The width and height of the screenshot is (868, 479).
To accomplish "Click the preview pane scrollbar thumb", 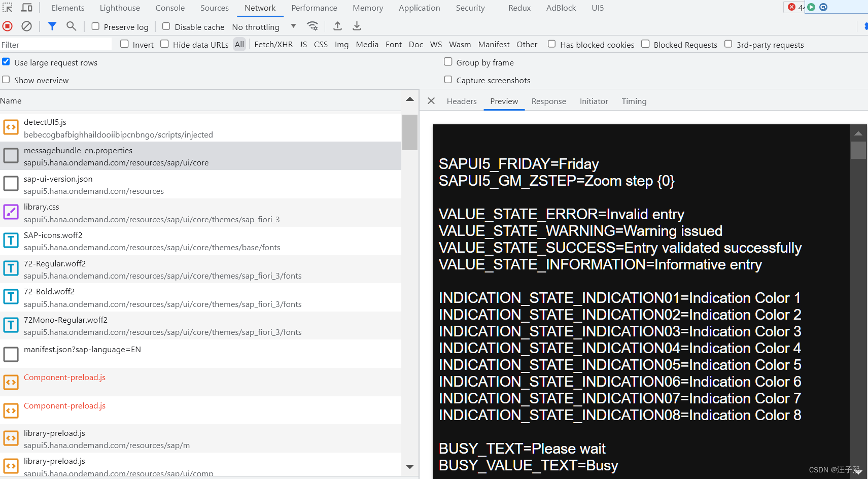I will pyautogui.click(x=858, y=151).
